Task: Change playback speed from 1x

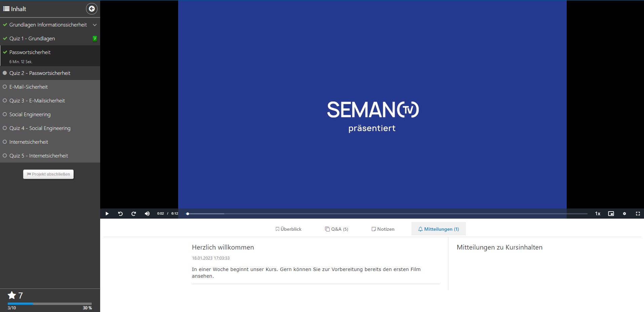Action: point(598,214)
